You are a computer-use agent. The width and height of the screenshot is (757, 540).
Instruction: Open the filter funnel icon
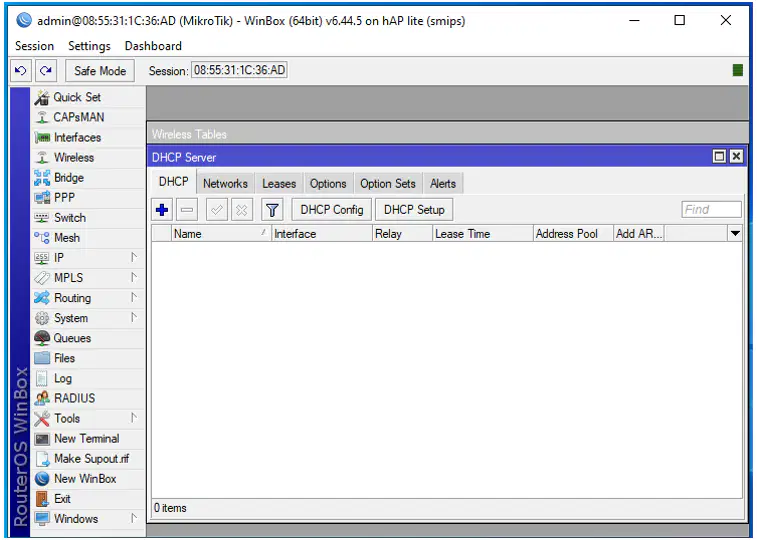point(272,210)
